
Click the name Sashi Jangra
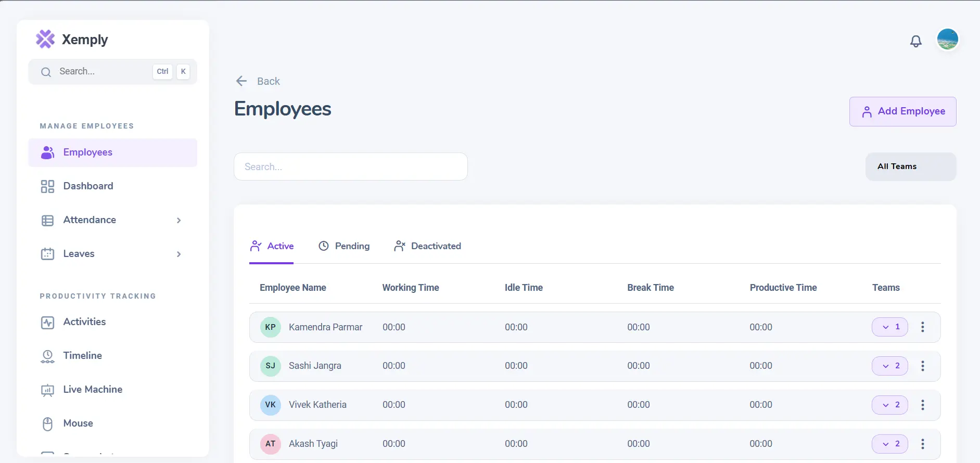coord(315,366)
